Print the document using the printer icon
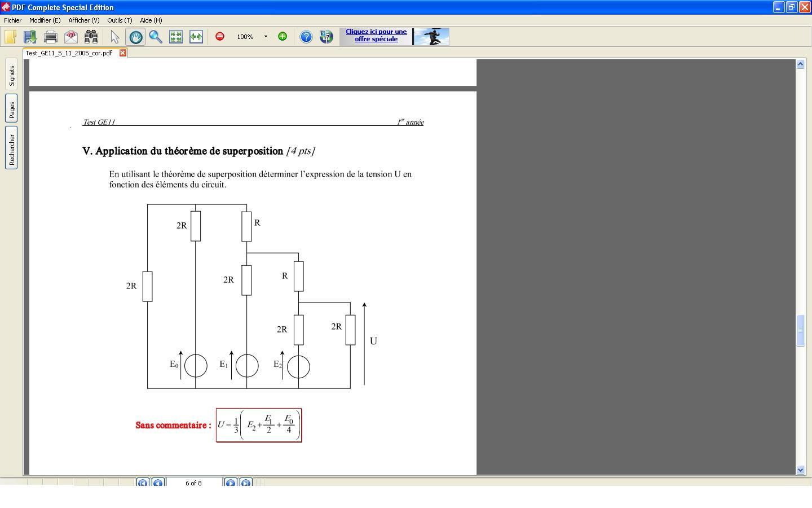The image size is (812, 508). click(x=51, y=37)
